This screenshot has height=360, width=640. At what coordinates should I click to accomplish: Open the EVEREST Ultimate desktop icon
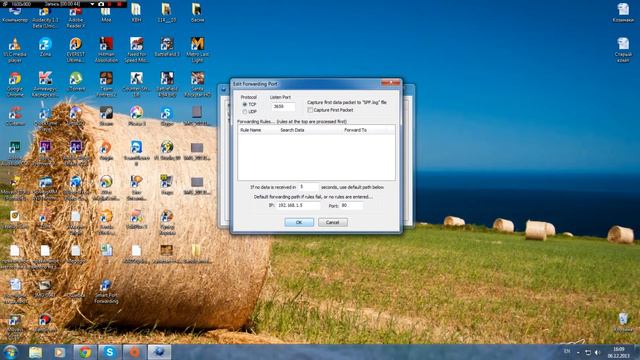(76, 50)
